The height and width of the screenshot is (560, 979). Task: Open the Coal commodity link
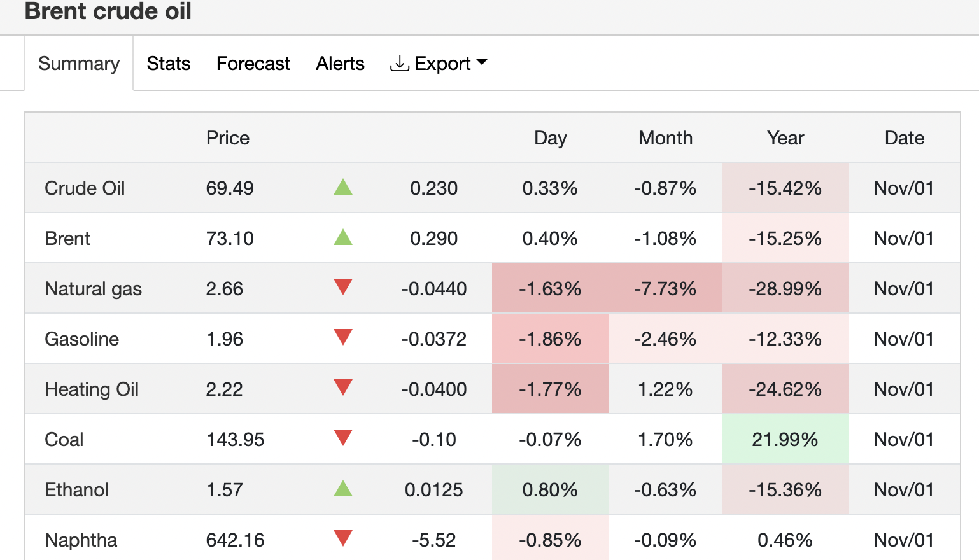[x=64, y=440]
